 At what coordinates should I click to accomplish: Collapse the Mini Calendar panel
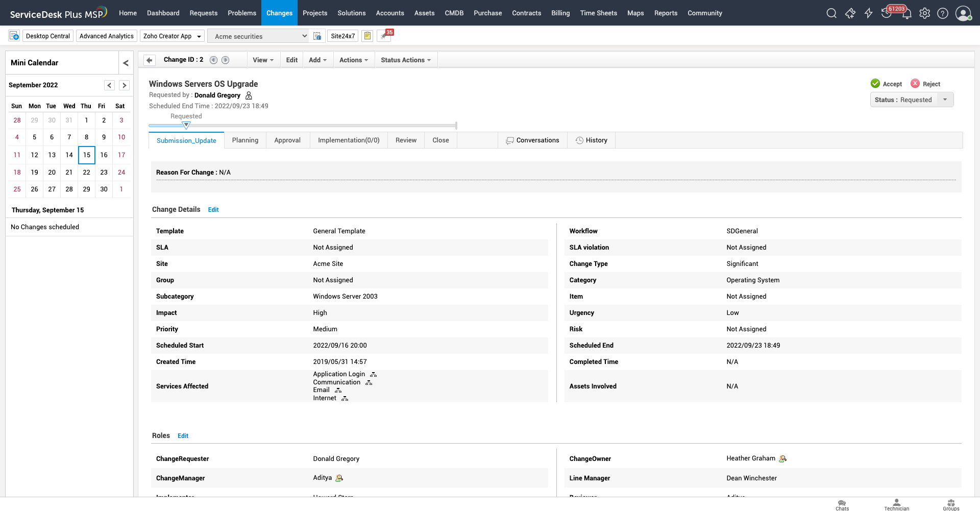126,63
